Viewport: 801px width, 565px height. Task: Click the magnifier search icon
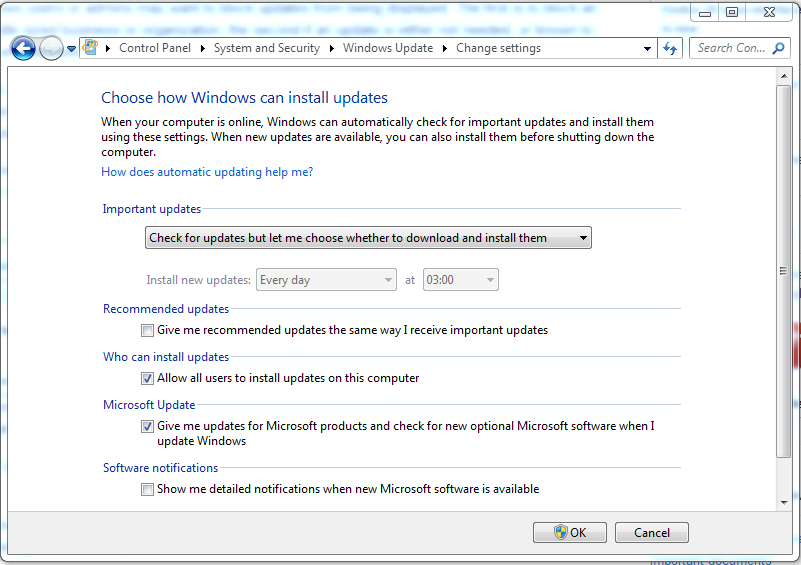click(x=778, y=48)
